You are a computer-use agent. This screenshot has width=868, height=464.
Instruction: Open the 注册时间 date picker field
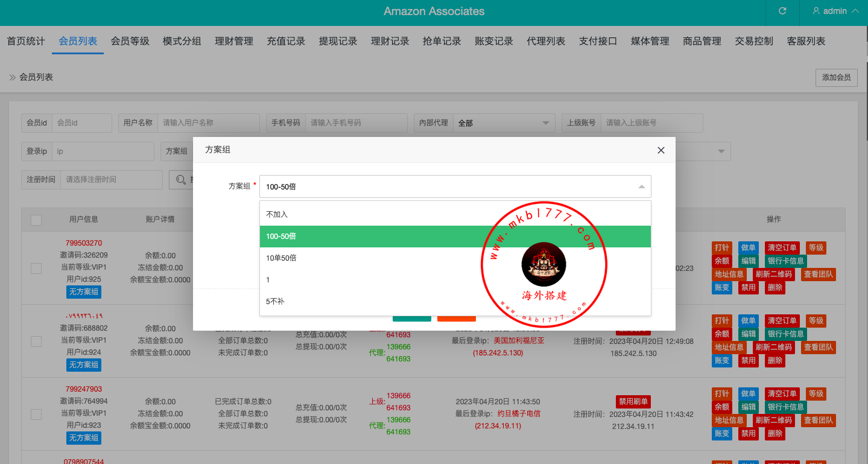pyautogui.click(x=112, y=179)
